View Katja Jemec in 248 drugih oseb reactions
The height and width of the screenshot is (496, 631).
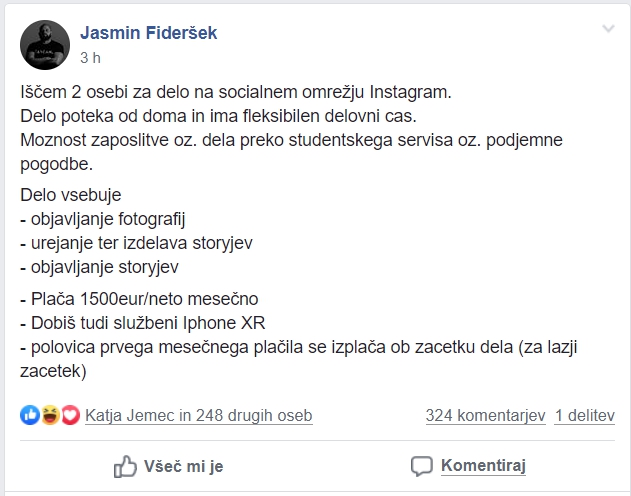[199, 416]
